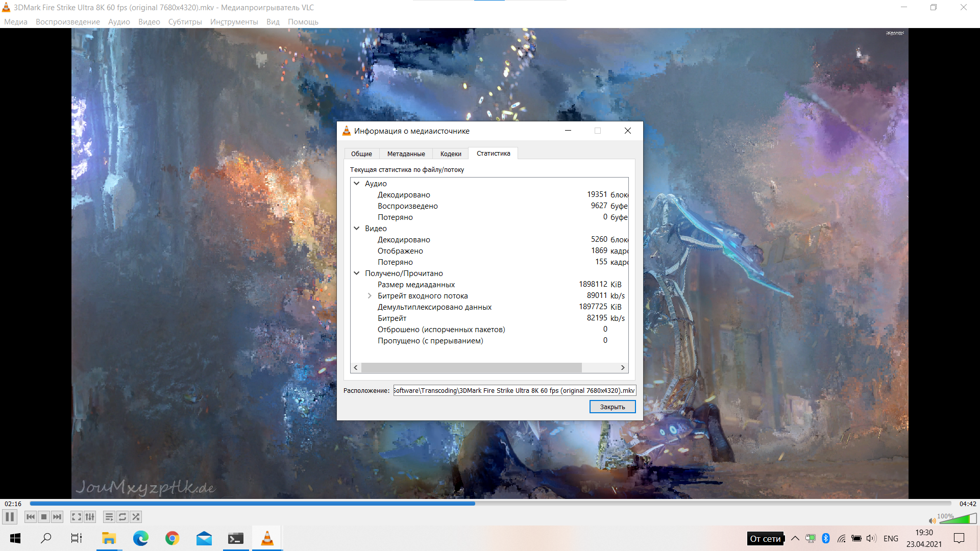Select Потеряно row under Видео
Image resolution: width=980 pixels, height=551 pixels.
click(489, 262)
